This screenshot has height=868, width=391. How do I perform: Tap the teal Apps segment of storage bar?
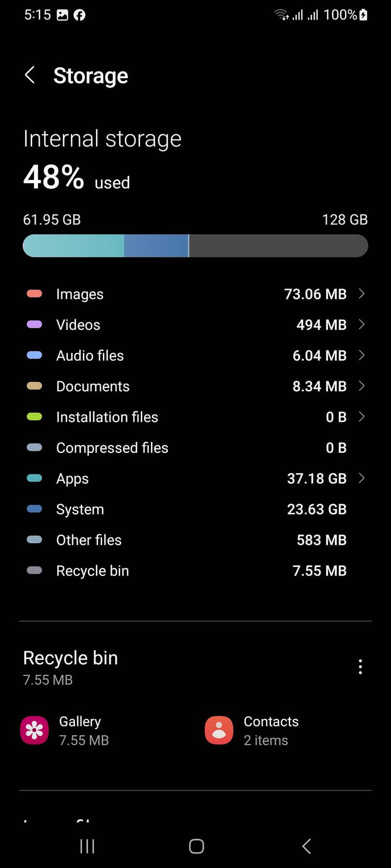73,246
